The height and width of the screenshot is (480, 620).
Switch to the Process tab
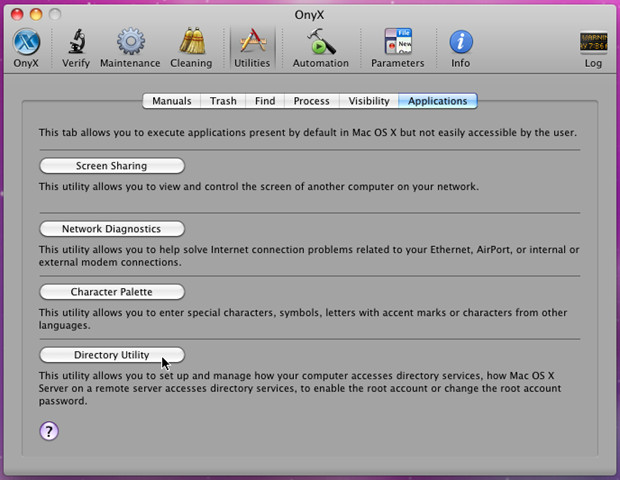coord(312,101)
